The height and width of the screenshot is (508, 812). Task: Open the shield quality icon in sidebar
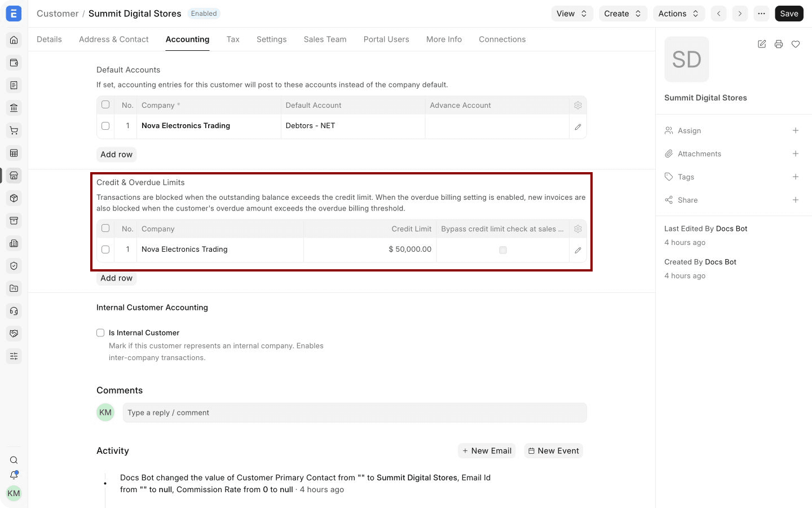[x=14, y=266]
